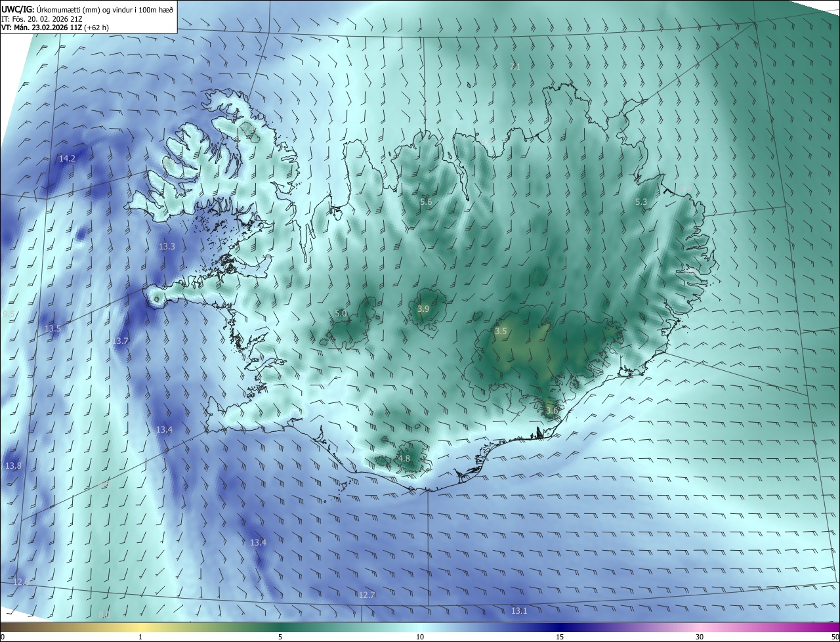Click the 15 tick on the color scale
This screenshot has width=840, height=642.
pos(560,637)
